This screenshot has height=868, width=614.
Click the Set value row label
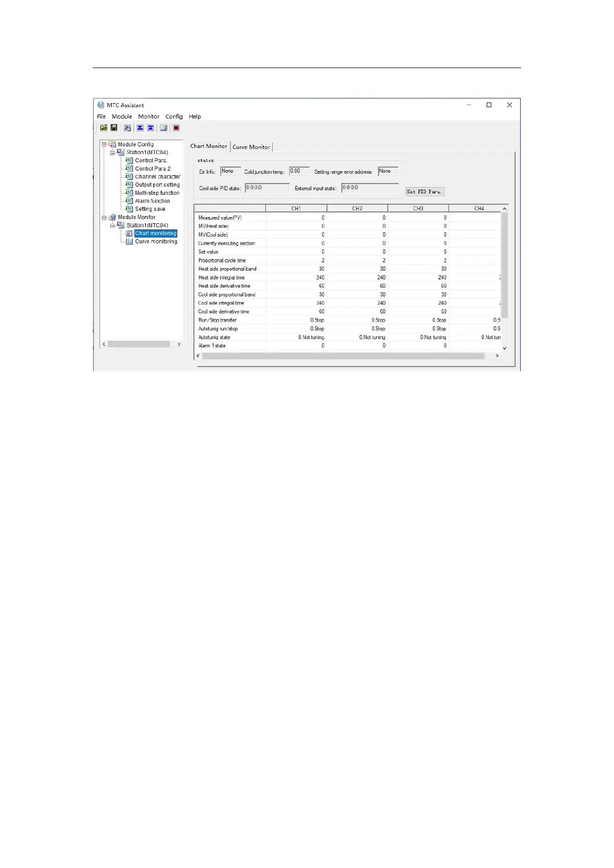coord(208,252)
